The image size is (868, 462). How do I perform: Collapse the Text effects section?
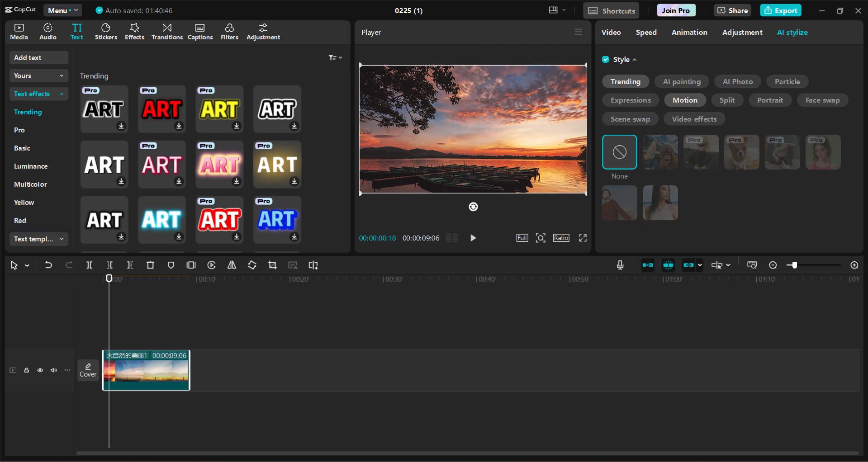[x=38, y=94]
